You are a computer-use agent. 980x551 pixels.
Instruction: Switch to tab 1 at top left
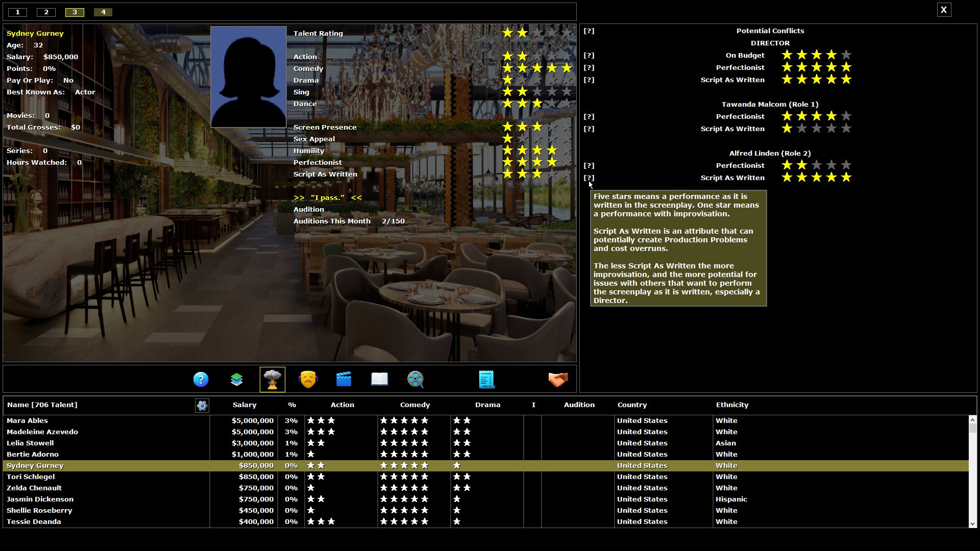tap(18, 12)
